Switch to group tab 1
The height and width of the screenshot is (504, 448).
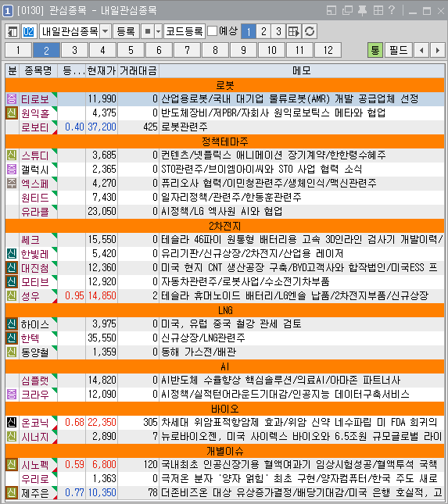tap(18, 50)
